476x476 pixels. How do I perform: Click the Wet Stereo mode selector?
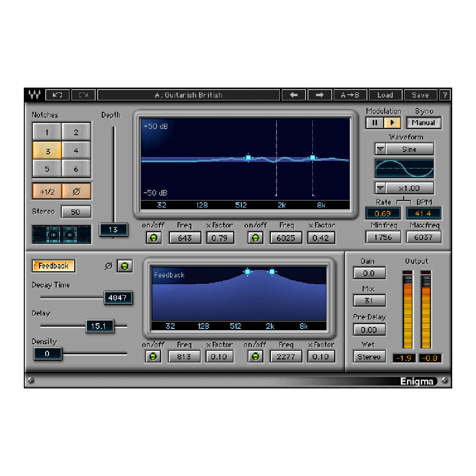pyautogui.click(x=369, y=357)
